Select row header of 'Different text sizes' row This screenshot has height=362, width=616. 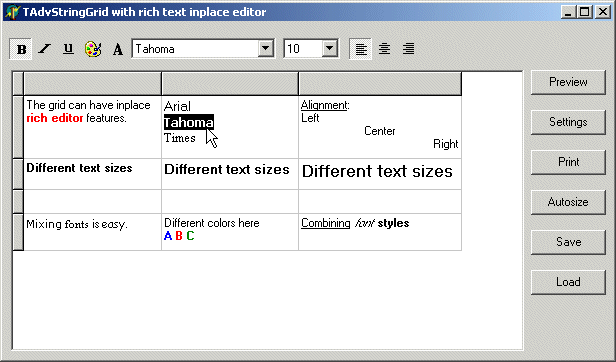(18, 174)
